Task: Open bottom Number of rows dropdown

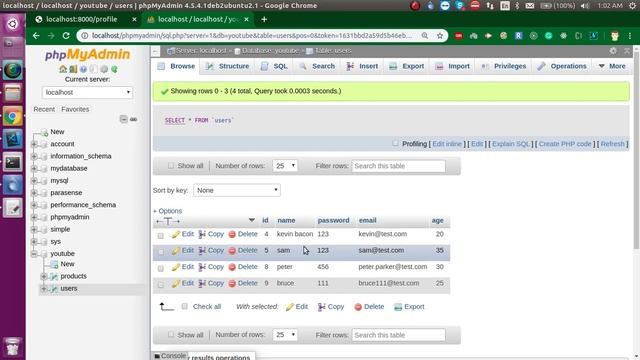Action: 285,335
